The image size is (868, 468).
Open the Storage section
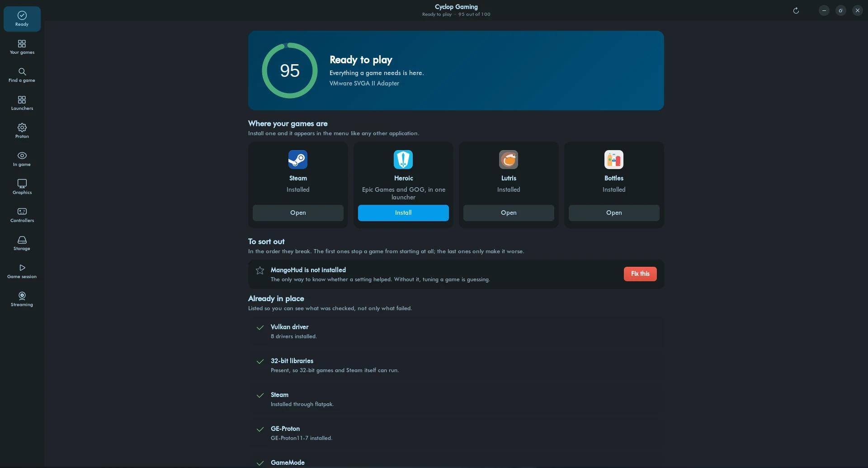[x=22, y=243]
